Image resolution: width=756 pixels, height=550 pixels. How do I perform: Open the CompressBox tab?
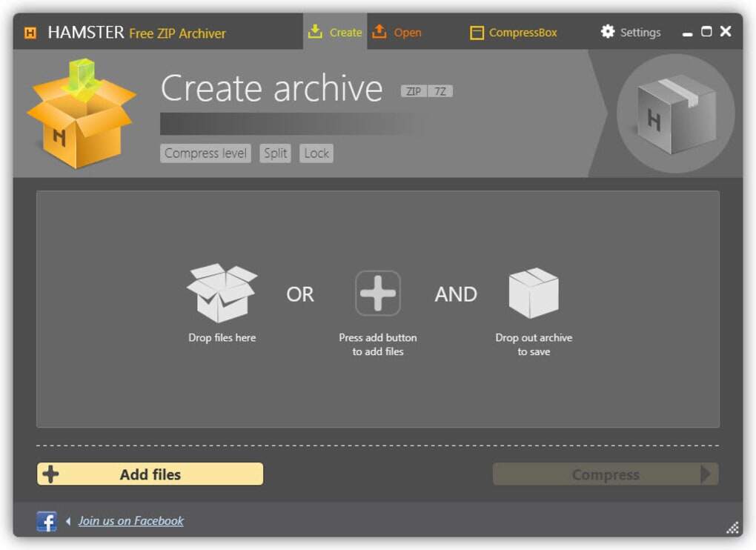(514, 33)
